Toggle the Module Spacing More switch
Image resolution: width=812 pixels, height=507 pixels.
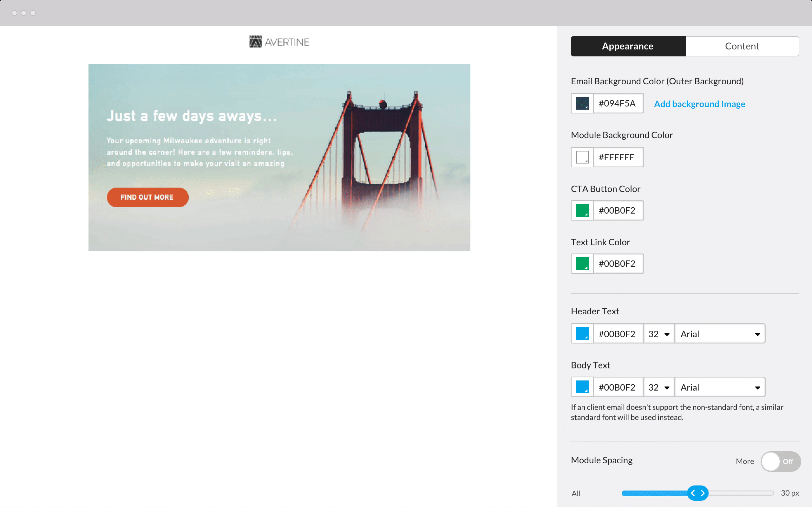(x=781, y=461)
